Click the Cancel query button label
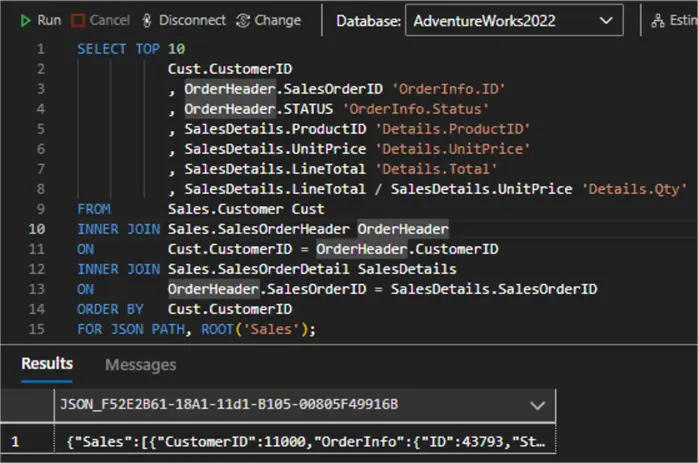Screen dimensions: 698x463 click(110, 20)
